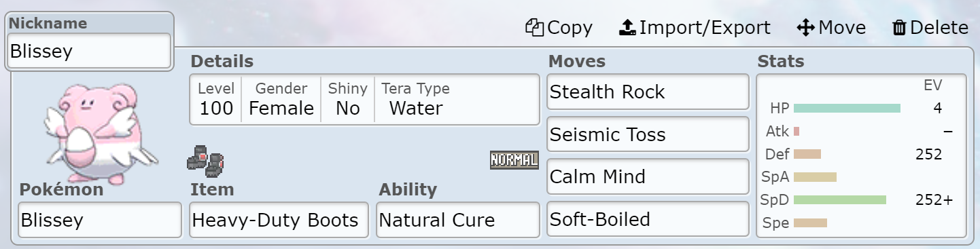Select the Soft-Boiled move field
The width and height of the screenshot is (980, 249).
648,220
